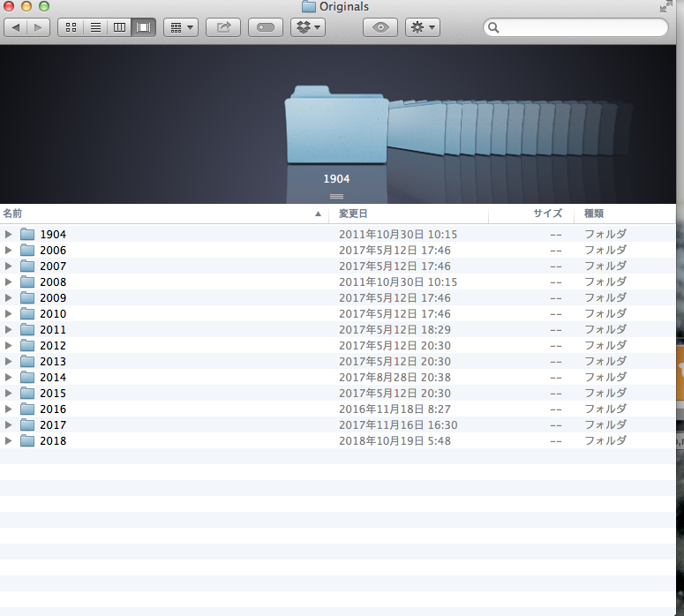
Task: Click the Share toolbar button
Action: point(223,27)
